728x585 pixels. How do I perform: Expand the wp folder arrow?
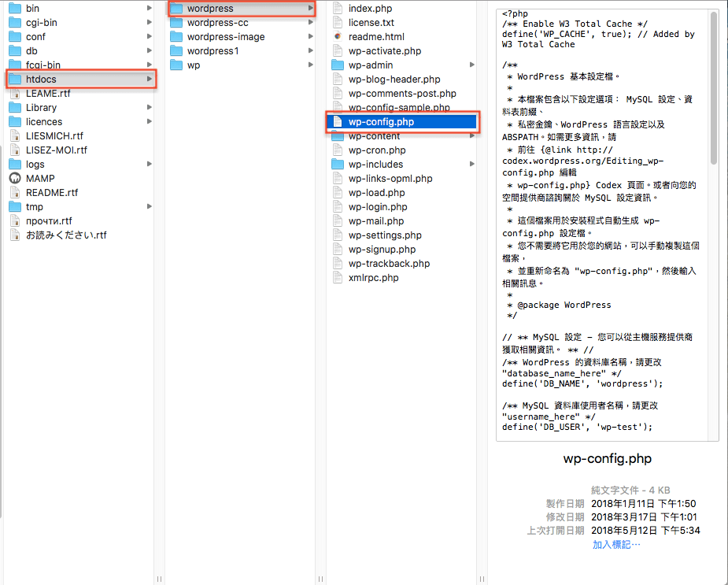pyautogui.click(x=311, y=65)
